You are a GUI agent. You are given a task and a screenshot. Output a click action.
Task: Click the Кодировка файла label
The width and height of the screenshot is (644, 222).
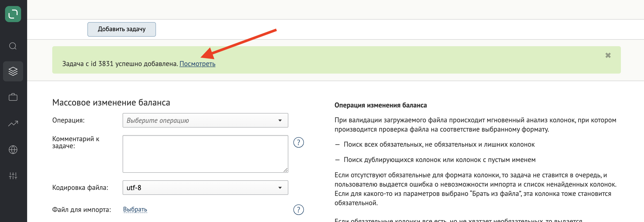pos(80,188)
